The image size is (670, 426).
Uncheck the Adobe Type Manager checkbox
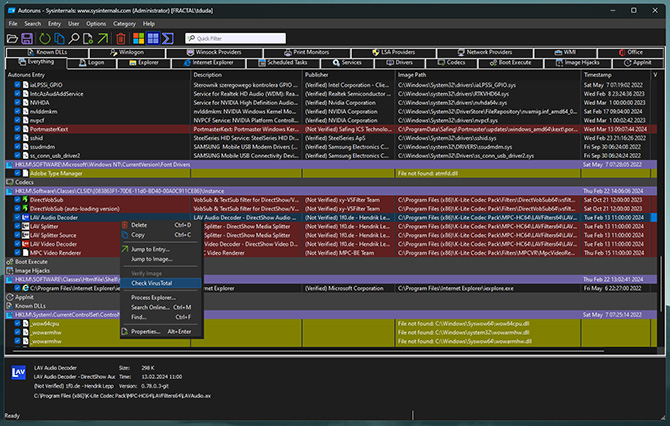click(x=18, y=173)
